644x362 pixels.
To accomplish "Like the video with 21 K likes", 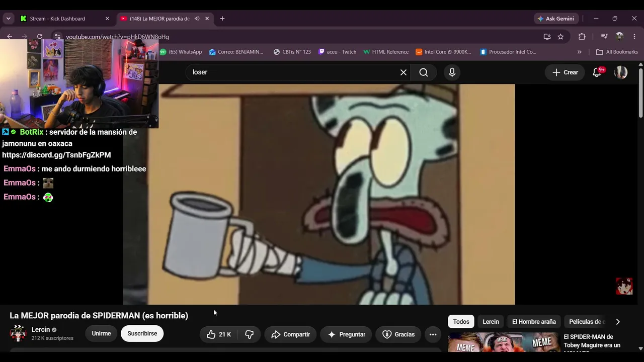I will [219, 334].
